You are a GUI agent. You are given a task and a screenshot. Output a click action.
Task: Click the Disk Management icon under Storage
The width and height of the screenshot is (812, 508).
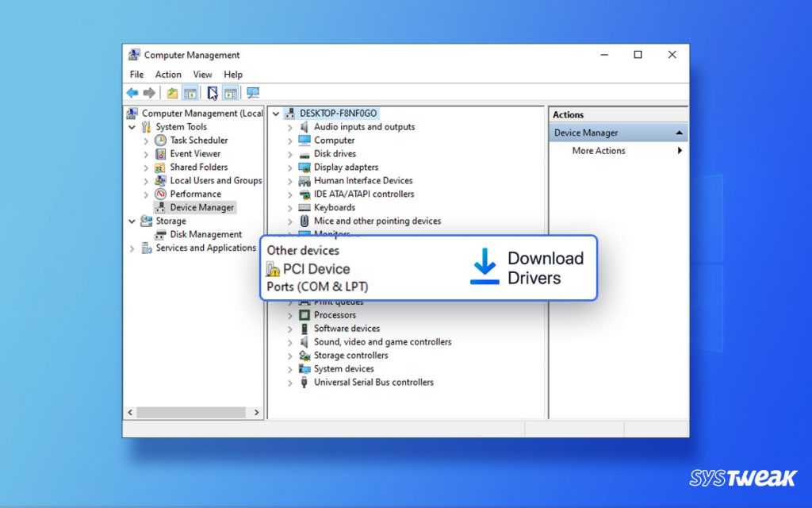tap(161, 234)
